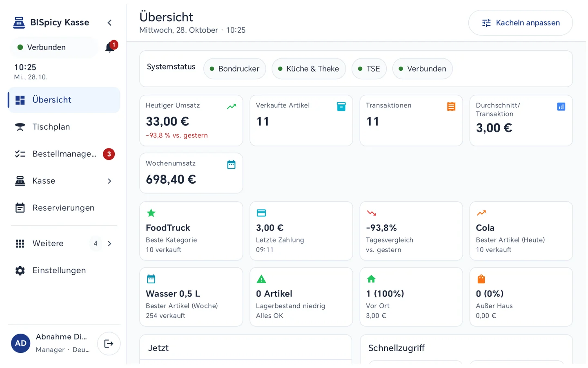Open the Heutiger Umsatz tile
The image size is (588, 368).
pos(191,121)
